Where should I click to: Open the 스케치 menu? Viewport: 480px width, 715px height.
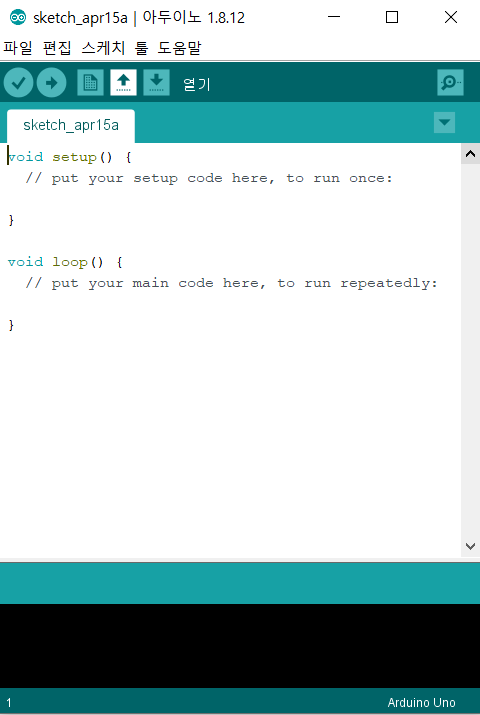click(x=103, y=48)
